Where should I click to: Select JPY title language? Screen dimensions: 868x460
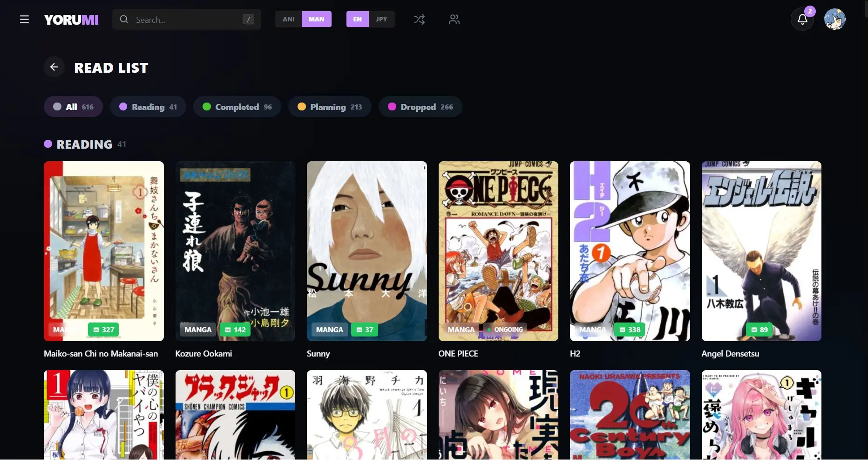[x=381, y=19]
